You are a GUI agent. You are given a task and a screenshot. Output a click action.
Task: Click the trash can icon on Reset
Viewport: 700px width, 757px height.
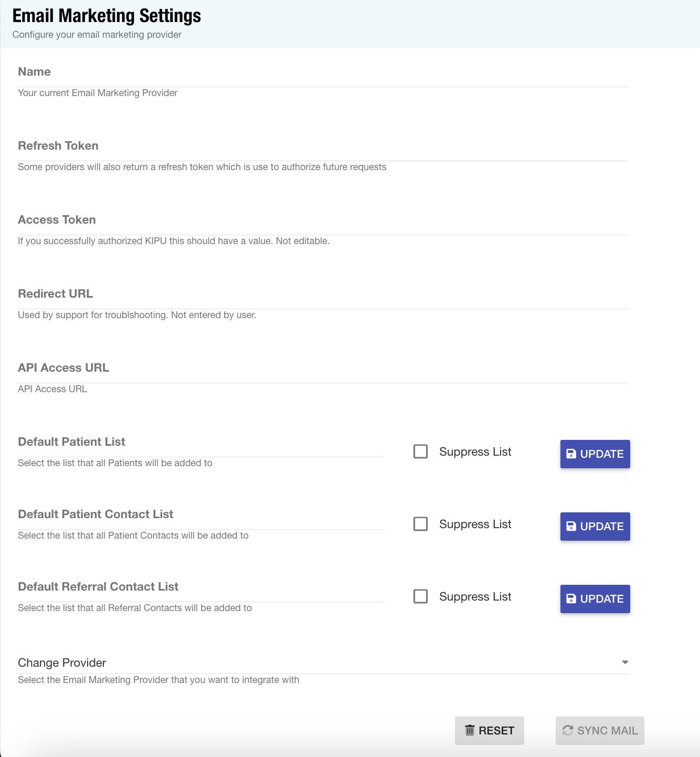click(x=470, y=730)
